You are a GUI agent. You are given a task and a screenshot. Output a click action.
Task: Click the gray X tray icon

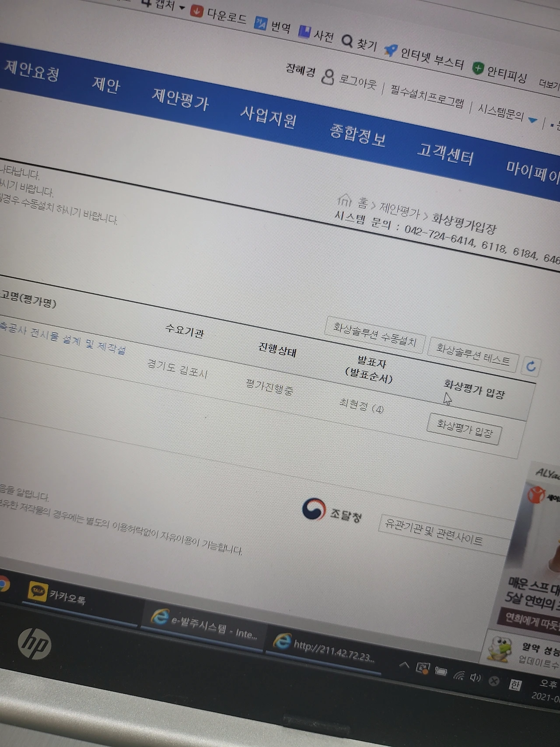coord(494,680)
